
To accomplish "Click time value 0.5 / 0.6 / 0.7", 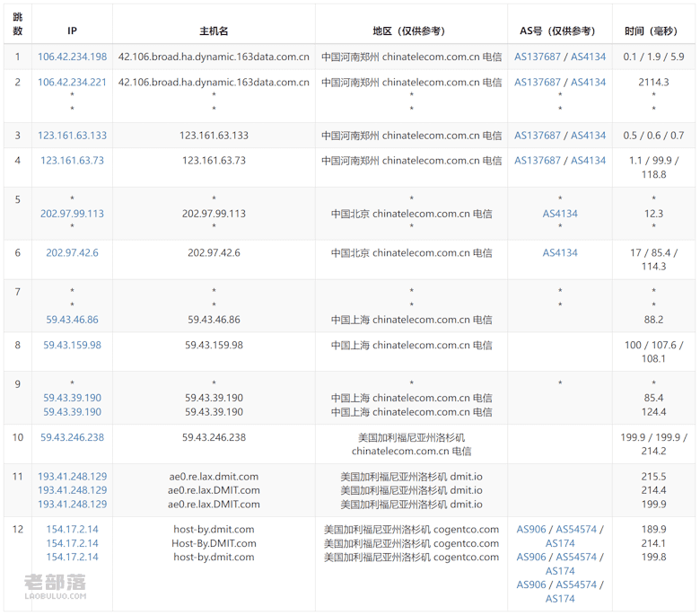I will point(653,136).
